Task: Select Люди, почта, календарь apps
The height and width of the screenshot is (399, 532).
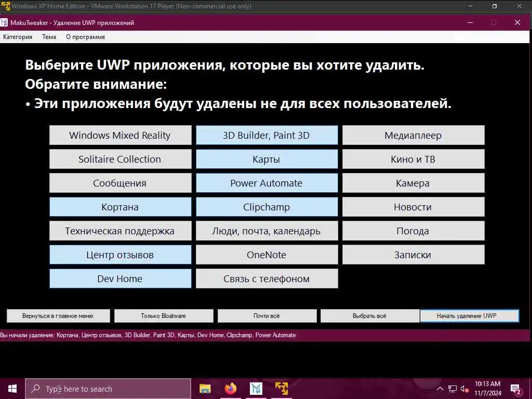Action: coord(267,231)
